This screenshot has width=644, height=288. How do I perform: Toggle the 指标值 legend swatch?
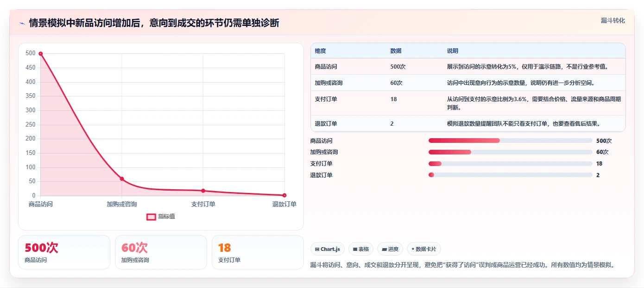pyautogui.click(x=151, y=217)
